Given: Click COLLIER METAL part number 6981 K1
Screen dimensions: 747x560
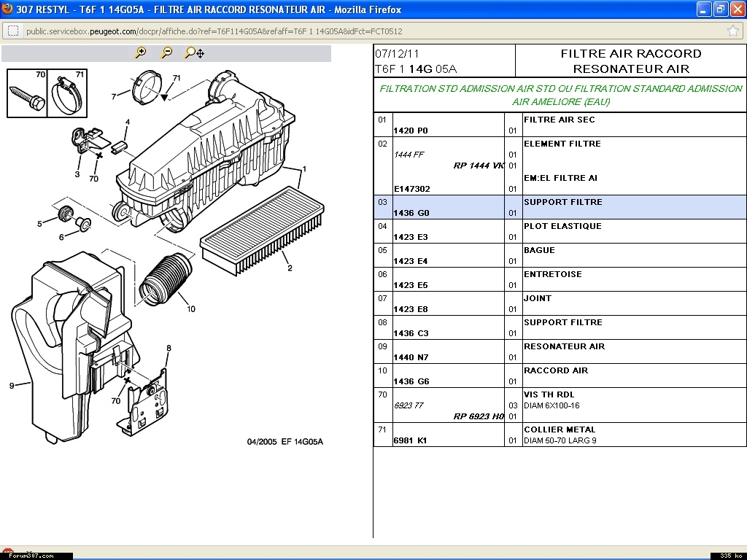Looking at the screenshot, I should (411, 440).
